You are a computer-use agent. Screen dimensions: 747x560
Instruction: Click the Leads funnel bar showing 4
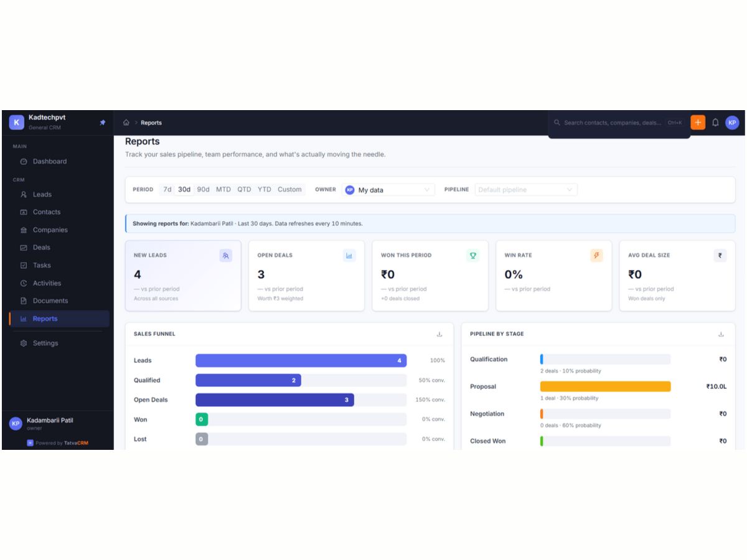click(x=301, y=360)
